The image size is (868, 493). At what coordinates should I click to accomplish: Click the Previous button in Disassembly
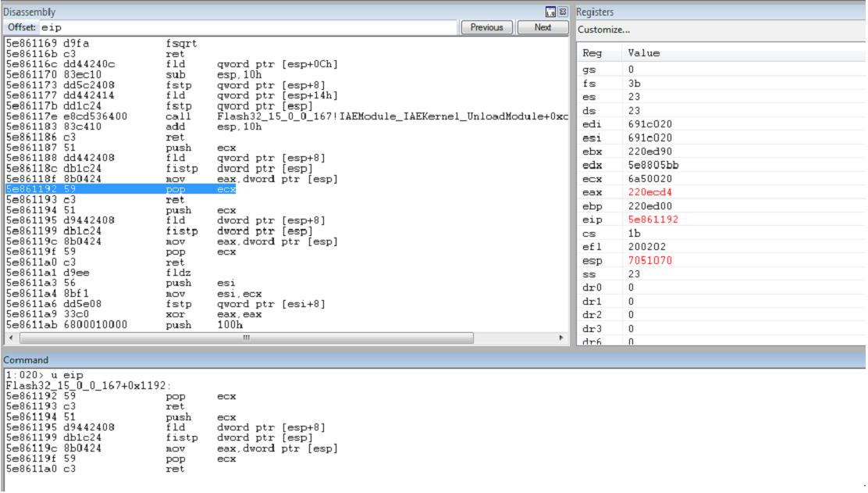coord(486,27)
